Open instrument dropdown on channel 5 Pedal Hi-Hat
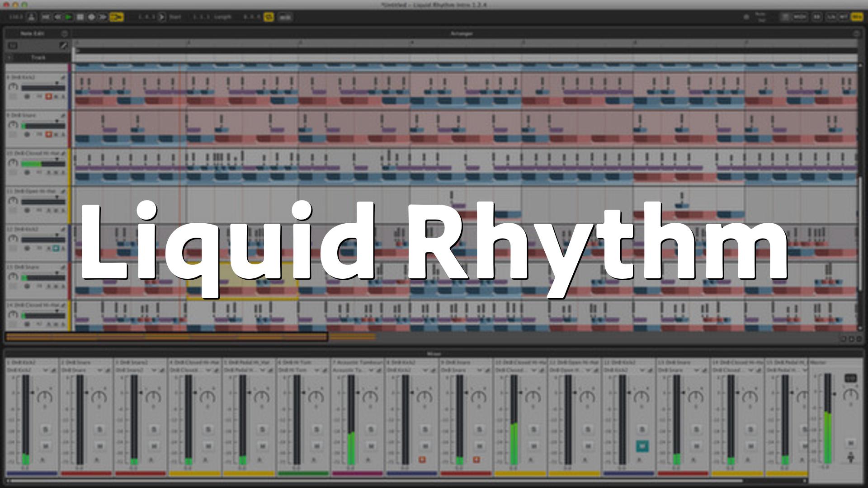The width and height of the screenshot is (868, 488). point(262,371)
